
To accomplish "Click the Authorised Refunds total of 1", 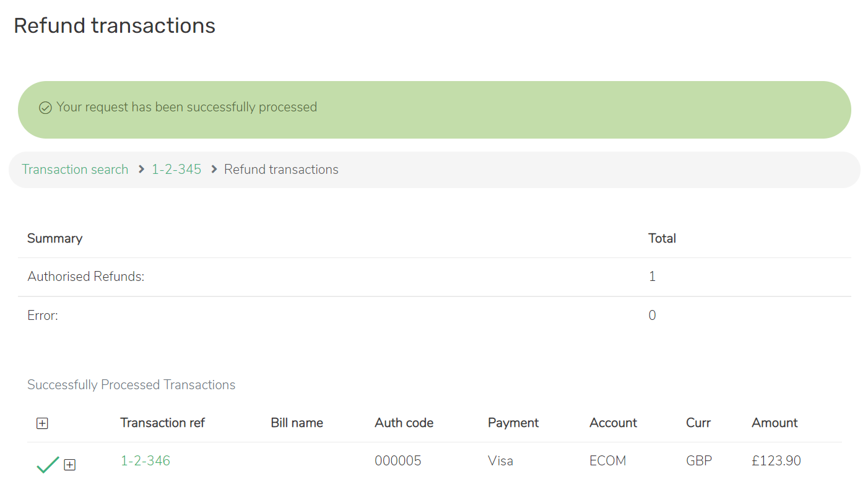I will coord(652,276).
